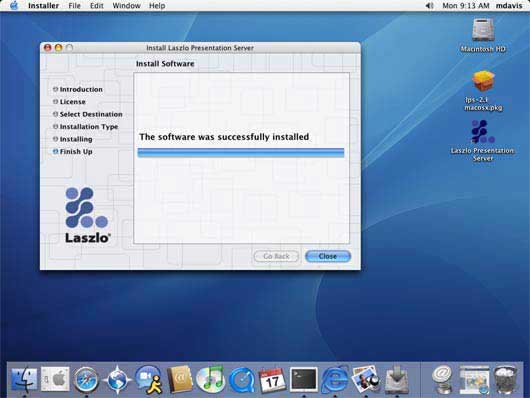Open the Apple menu
Screen dimensions: 530x398
pyautogui.click(x=14, y=5)
